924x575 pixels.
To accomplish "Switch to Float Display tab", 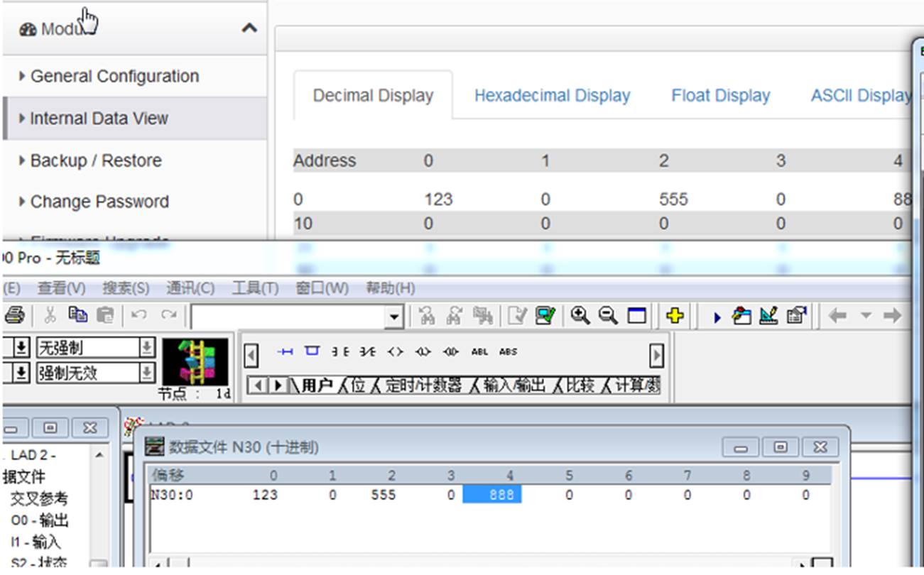I will [x=720, y=96].
